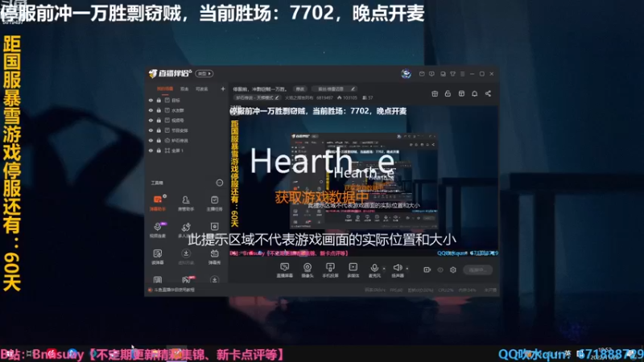Collapse the 工具箱 toolbox round button
The image size is (644, 362).
click(219, 183)
